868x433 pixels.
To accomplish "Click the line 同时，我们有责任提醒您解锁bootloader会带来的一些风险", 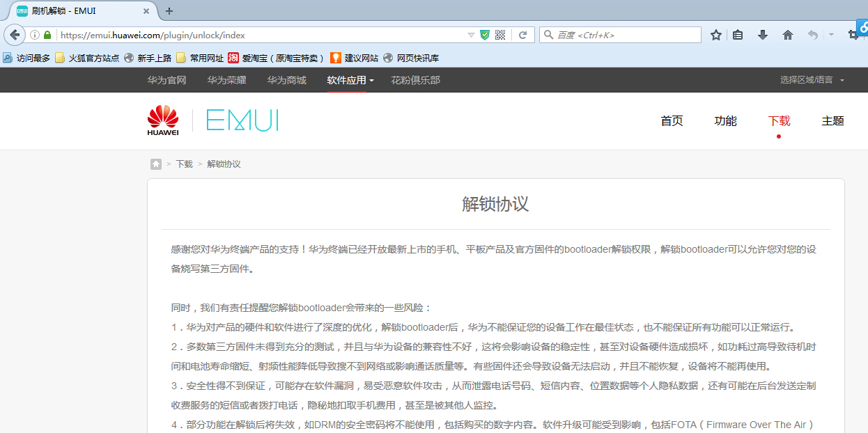I will (x=302, y=308).
